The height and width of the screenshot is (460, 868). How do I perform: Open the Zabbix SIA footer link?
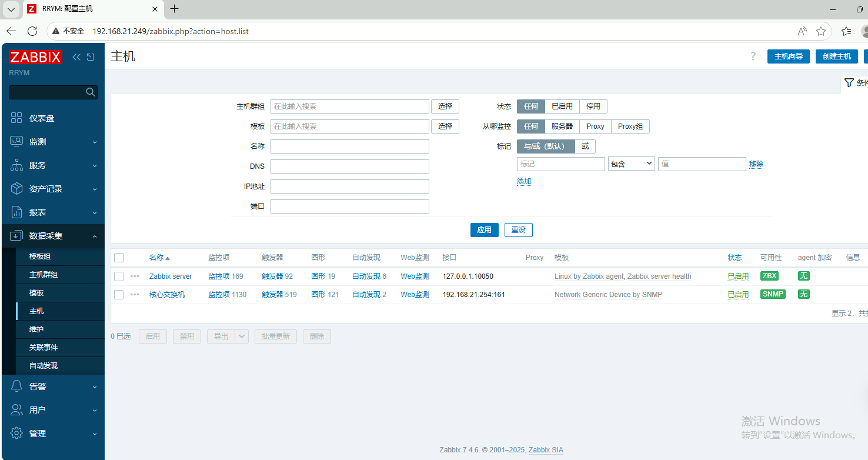click(x=546, y=449)
